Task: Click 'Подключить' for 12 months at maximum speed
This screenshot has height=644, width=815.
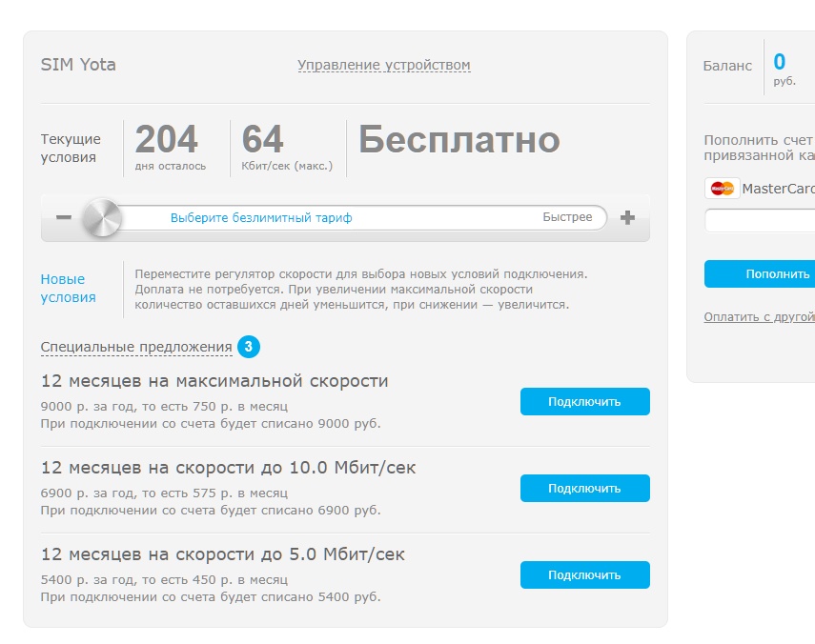Action: (x=584, y=401)
